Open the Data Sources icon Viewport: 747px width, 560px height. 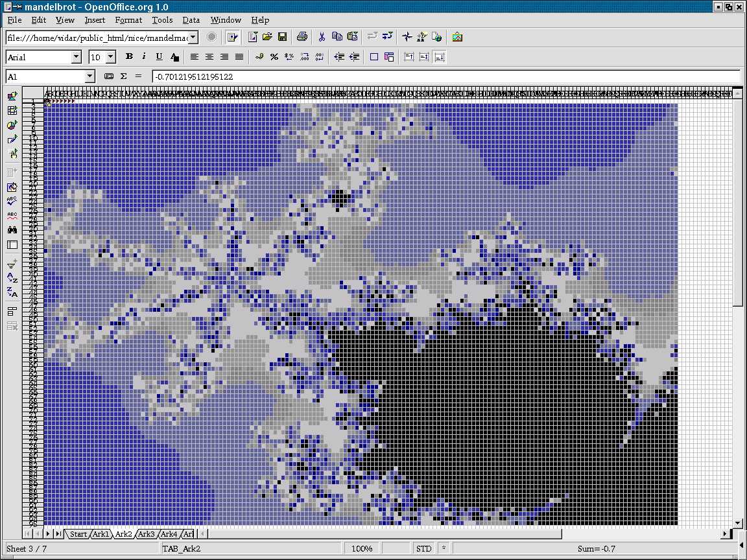tap(12, 245)
